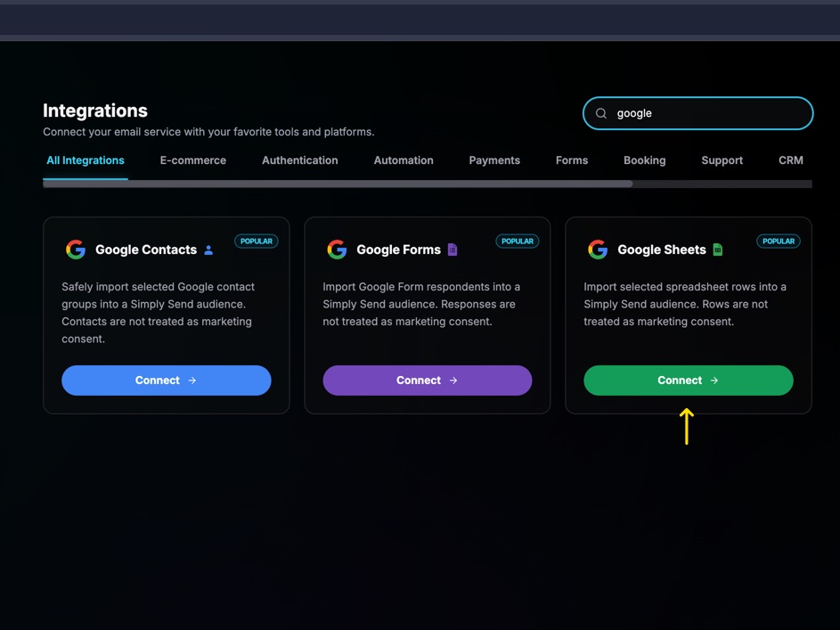Screen dimensions: 840x630
Task: Click the Google Forms card title
Action: (x=398, y=250)
